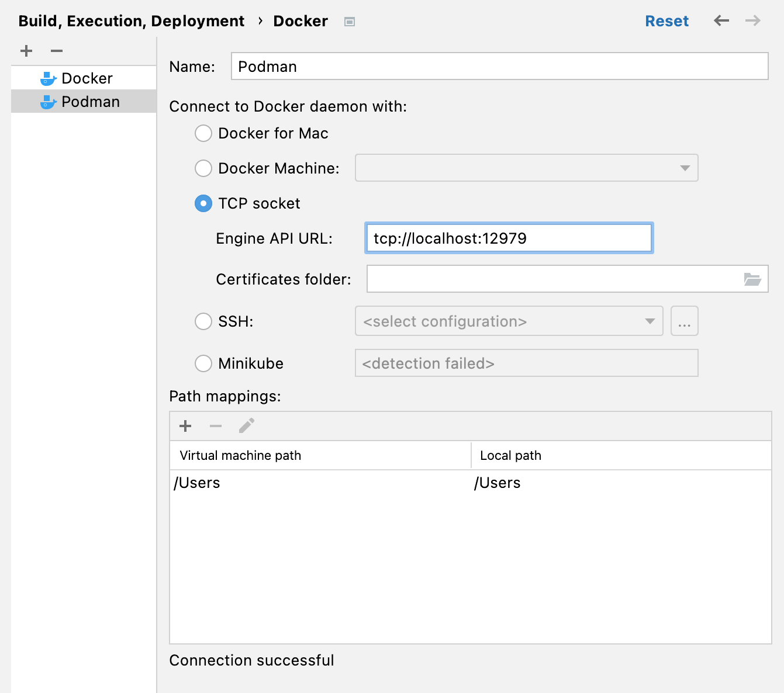784x693 pixels.
Task: Go back to previous settings page
Action: 721,21
